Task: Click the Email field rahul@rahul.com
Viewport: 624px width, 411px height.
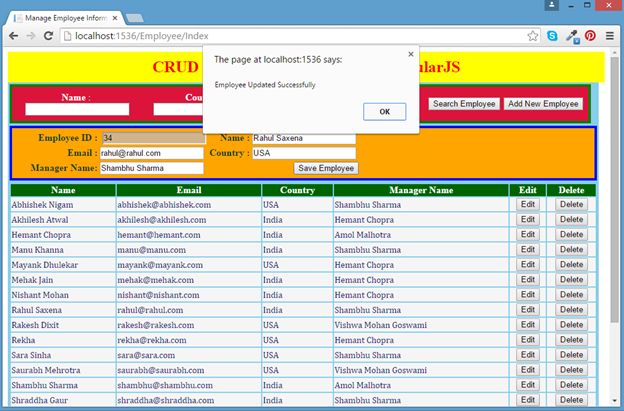Action: tap(152, 153)
